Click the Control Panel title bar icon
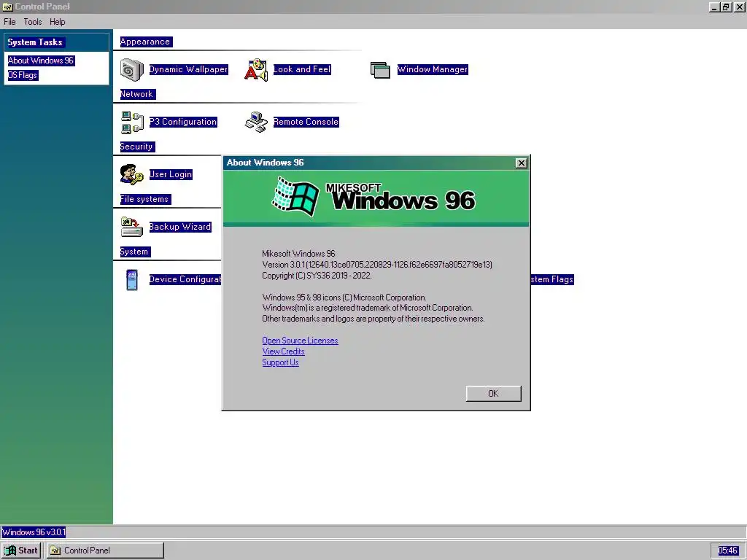Screen dimensions: 747x560 pyautogui.click(x=7, y=7)
